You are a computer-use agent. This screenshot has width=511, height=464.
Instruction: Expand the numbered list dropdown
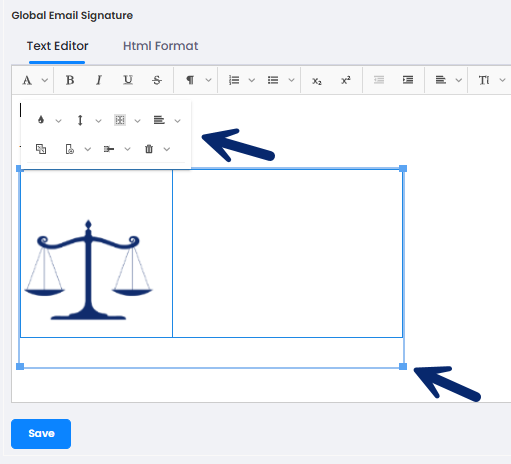[252, 80]
